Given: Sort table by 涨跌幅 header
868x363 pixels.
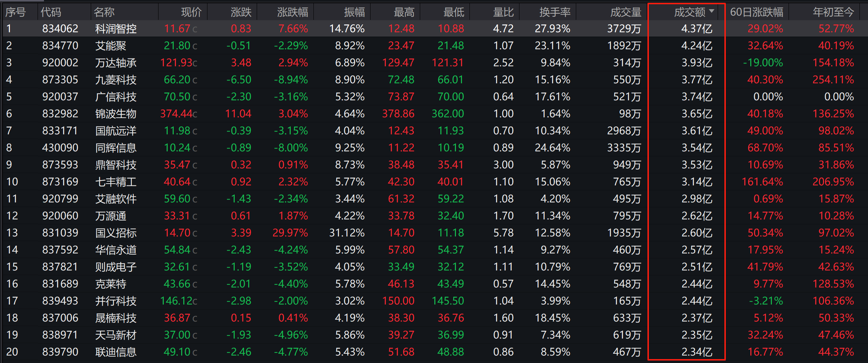Looking at the screenshot, I should click(x=293, y=12).
